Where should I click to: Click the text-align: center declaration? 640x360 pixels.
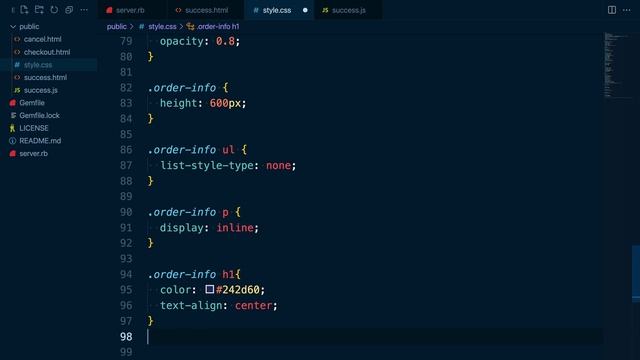click(218, 305)
